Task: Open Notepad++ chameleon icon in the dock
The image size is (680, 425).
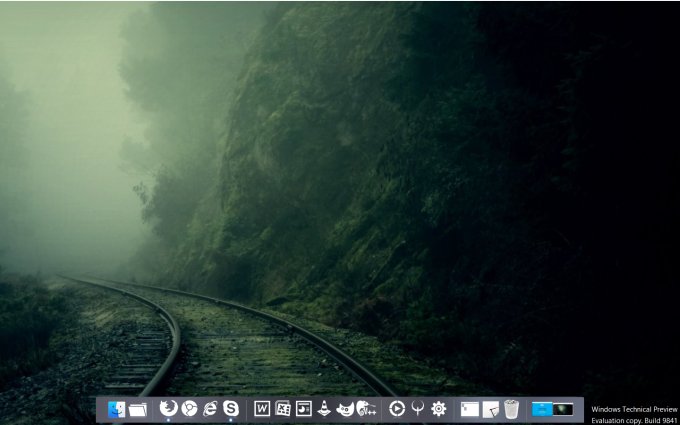Action: click(366, 409)
